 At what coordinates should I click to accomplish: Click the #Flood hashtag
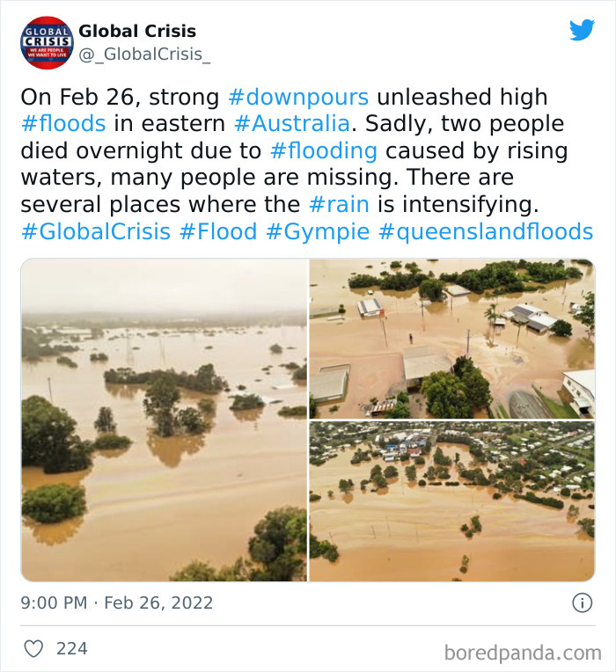[x=218, y=233]
